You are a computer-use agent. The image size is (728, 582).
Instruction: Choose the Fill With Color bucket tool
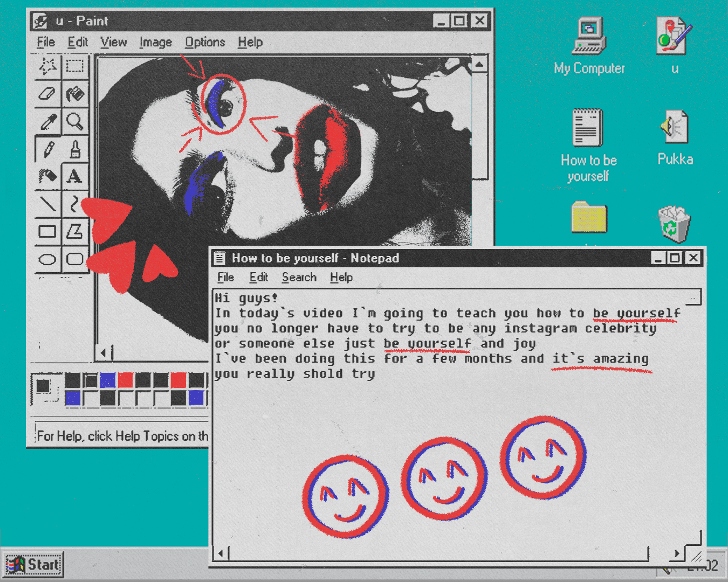pyautogui.click(x=75, y=94)
